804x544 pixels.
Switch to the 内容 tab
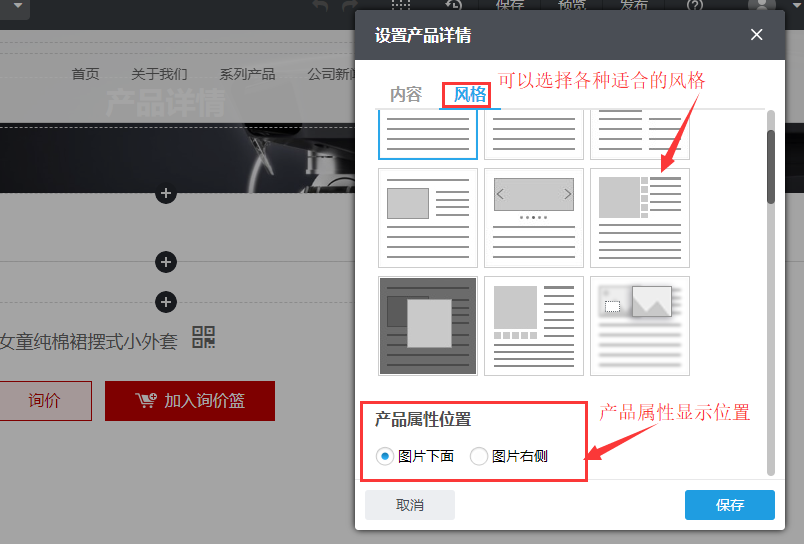(406, 94)
